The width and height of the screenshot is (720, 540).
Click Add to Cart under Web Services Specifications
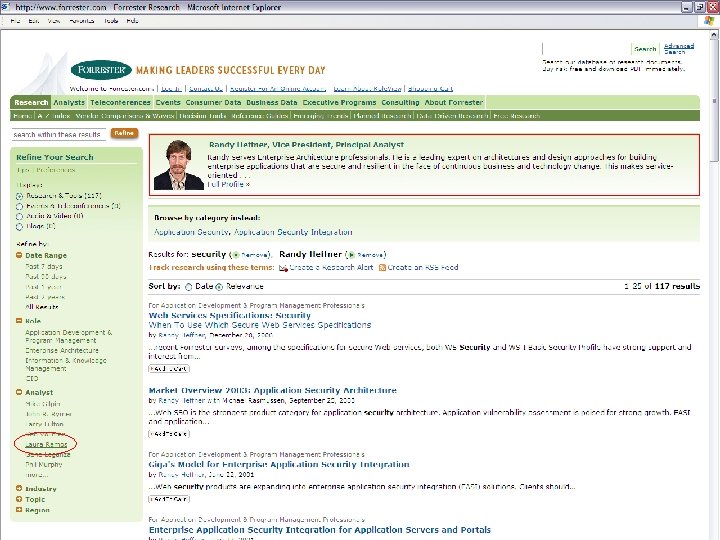tap(169, 369)
